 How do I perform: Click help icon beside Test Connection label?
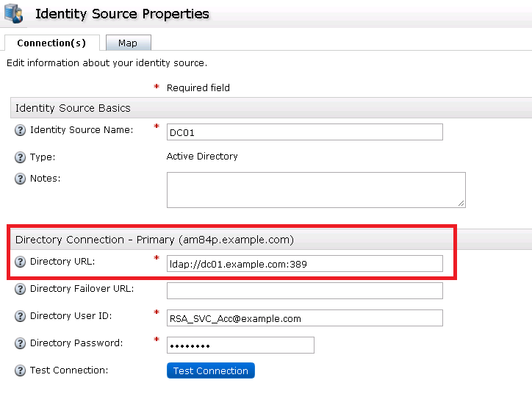tap(21, 370)
